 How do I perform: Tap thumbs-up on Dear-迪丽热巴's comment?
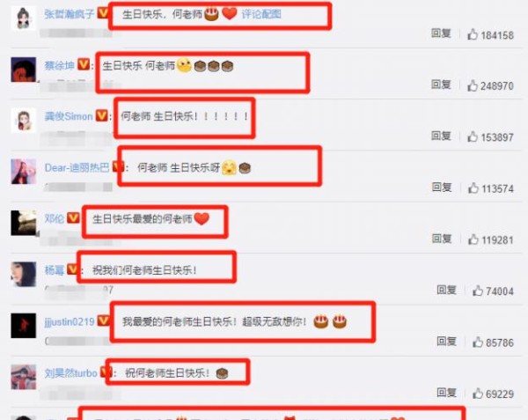[x=473, y=188]
